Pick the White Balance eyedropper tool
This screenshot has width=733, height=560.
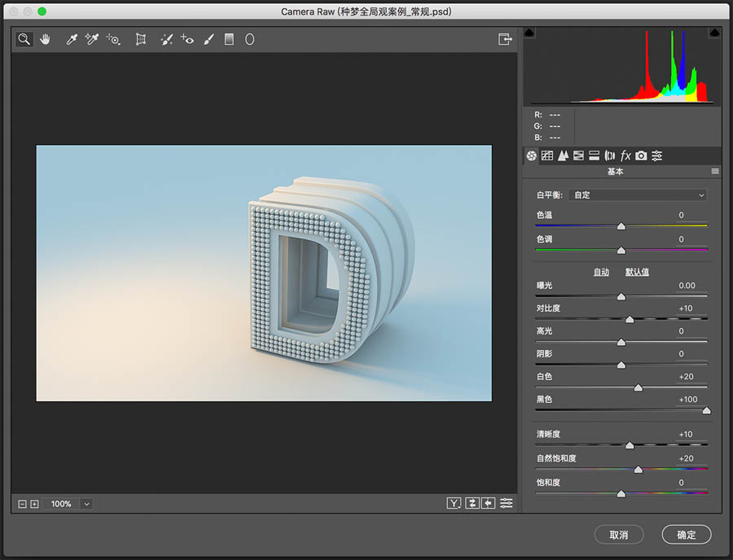coord(72,39)
